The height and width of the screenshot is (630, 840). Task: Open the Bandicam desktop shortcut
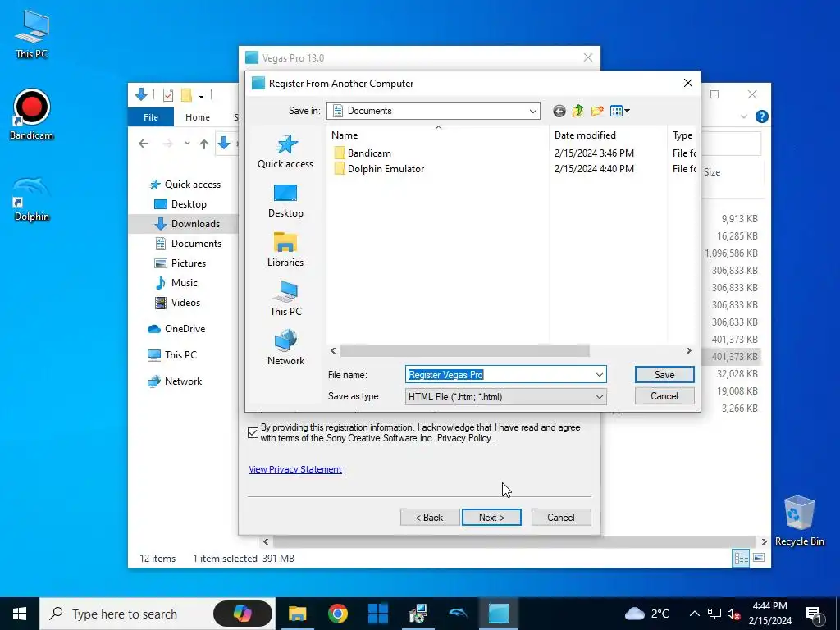click(32, 115)
